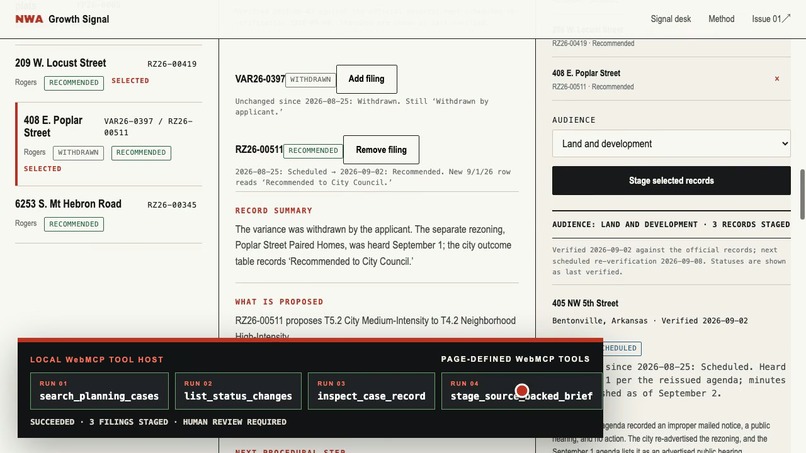Click the RZ26-00511 filing identifier
806x453 pixels.
[259, 150]
